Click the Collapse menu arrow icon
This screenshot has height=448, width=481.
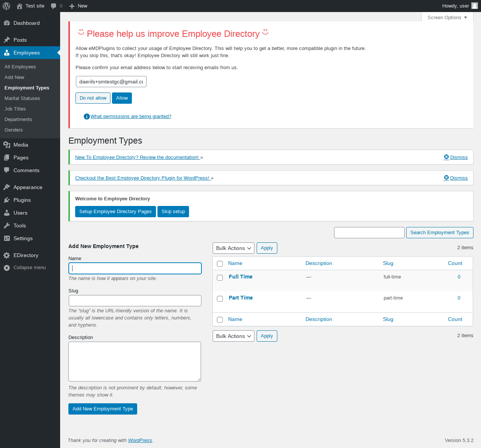(7, 268)
